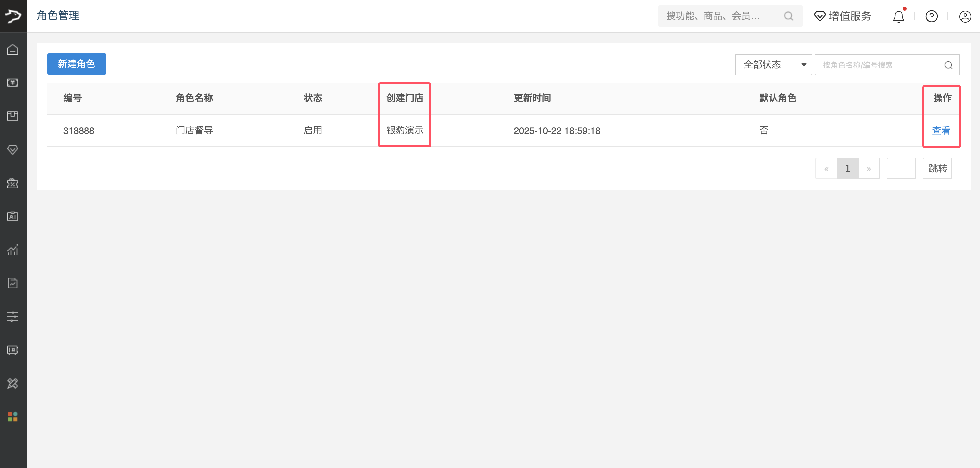
Task: Open the notification bell
Action: 898,16
